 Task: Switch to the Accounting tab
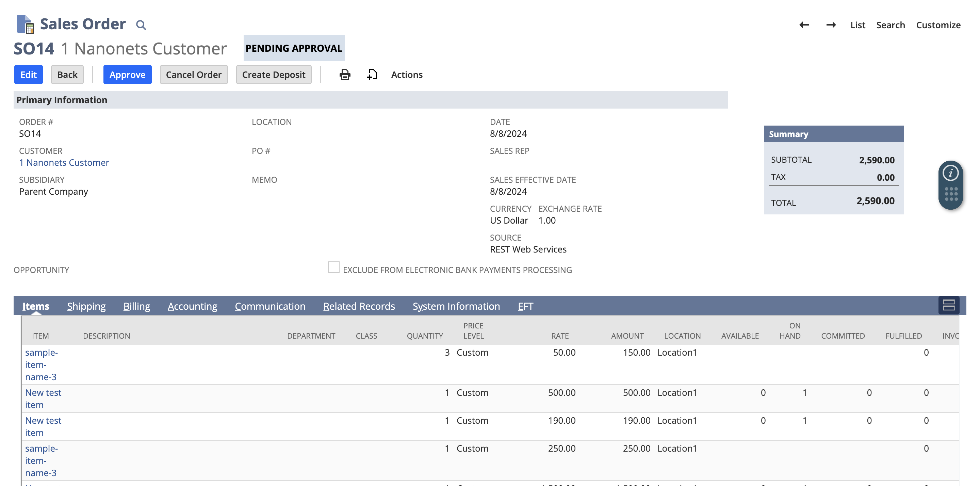click(x=193, y=306)
